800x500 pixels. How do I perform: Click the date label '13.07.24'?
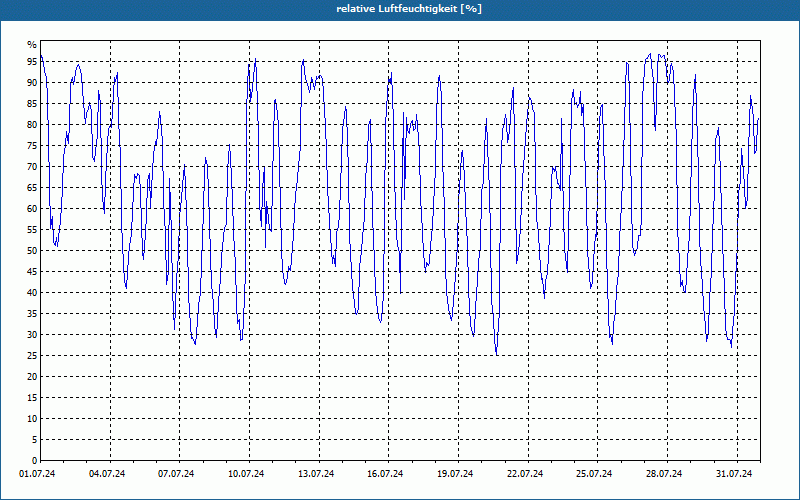pyautogui.click(x=316, y=474)
